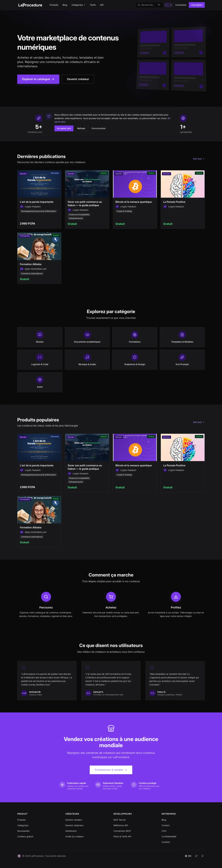222x868 pixels.
Task: Click the S.K avatar of Samuel K.
Action: click(88, 693)
